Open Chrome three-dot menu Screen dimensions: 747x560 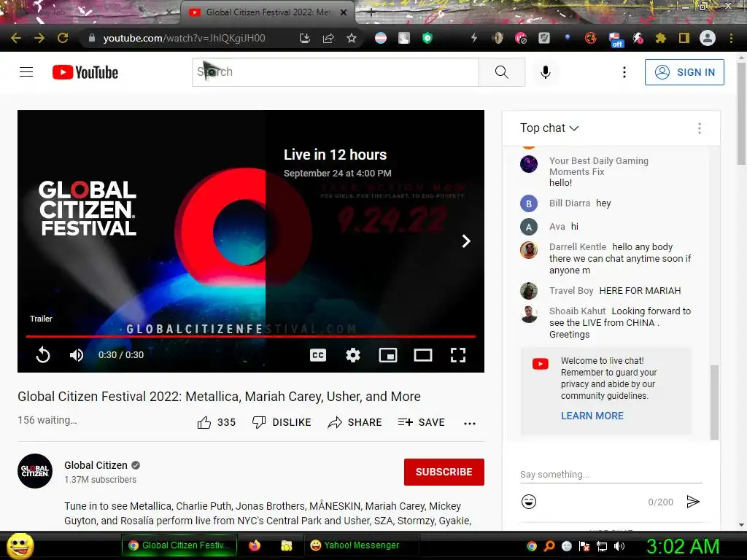731,38
